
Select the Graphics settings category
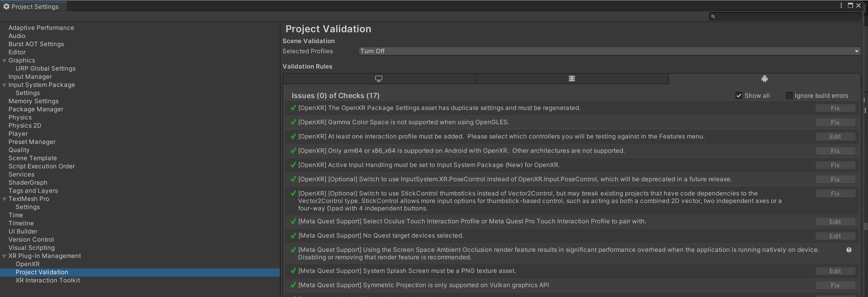tap(22, 60)
